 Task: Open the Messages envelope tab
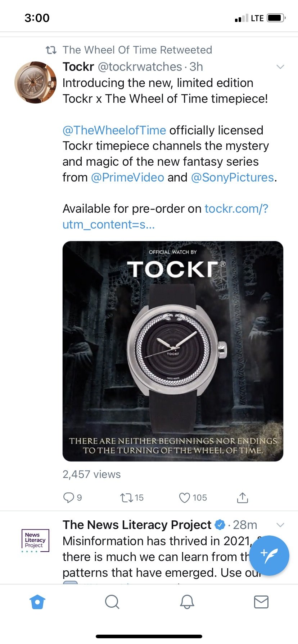click(261, 602)
